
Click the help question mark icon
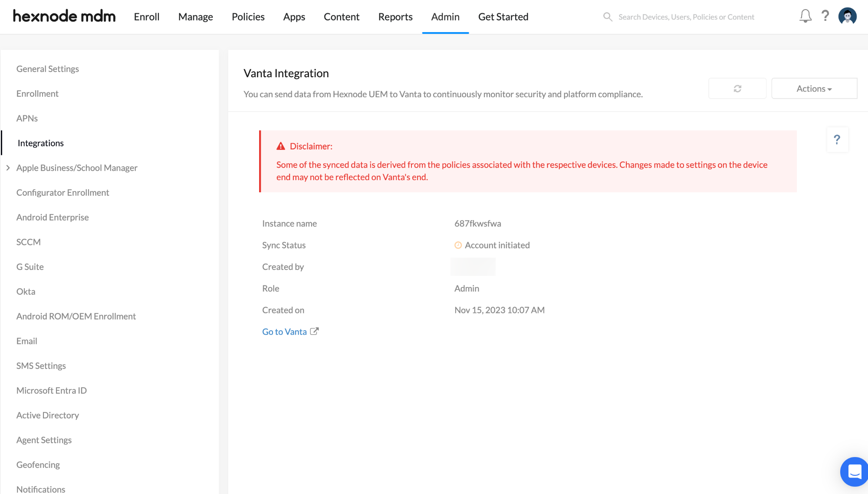click(825, 16)
